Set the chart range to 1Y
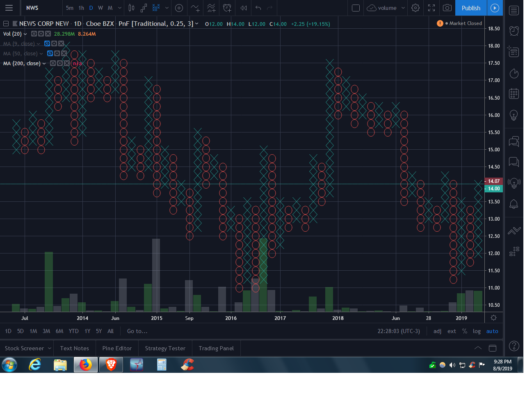The image size is (525, 420). [87, 331]
